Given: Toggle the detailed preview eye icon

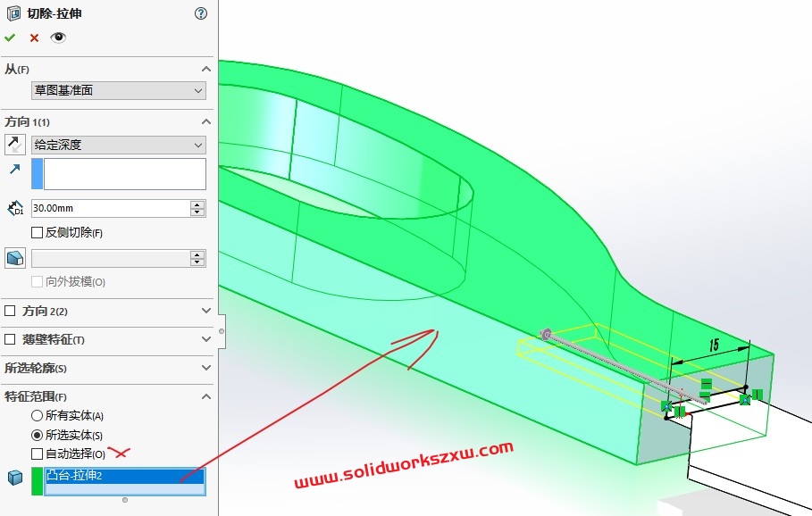Looking at the screenshot, I should [x=58, y=37].
